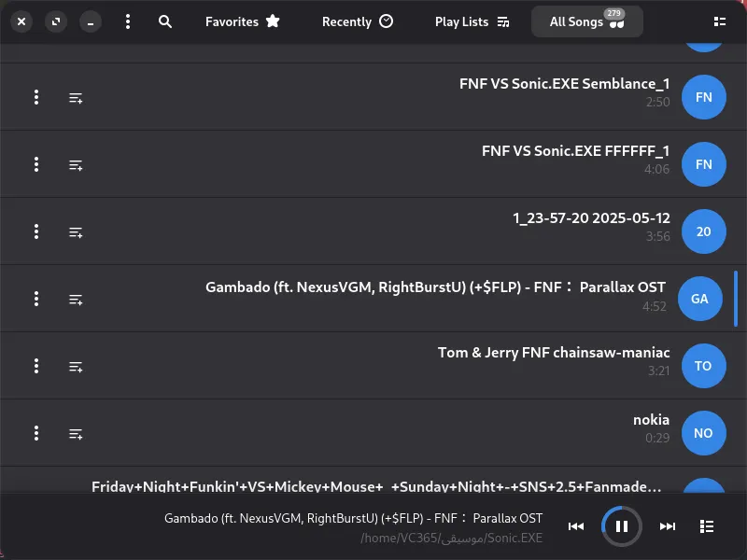
Task: Click the FN avatar for FFFFFF_1 song
Action: [x=704, y=164]
